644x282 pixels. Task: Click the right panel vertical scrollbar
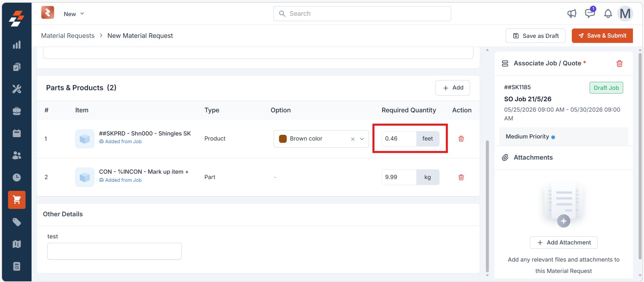coord(640,156)
